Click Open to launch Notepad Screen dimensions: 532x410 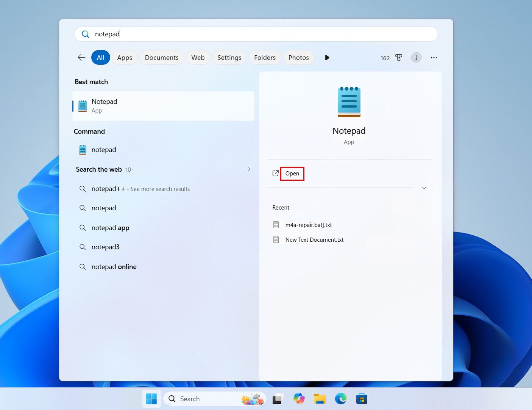tap(292, 174)
